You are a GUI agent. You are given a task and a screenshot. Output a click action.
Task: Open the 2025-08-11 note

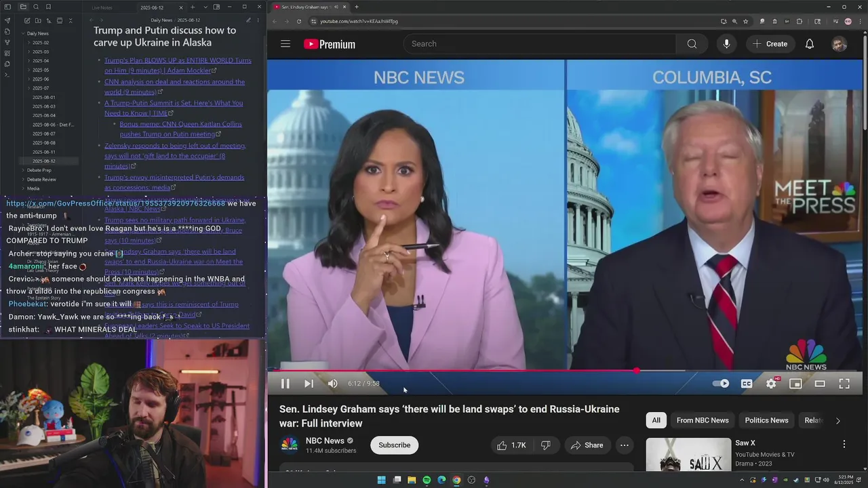pyautogui.click(x=44, y=152)
